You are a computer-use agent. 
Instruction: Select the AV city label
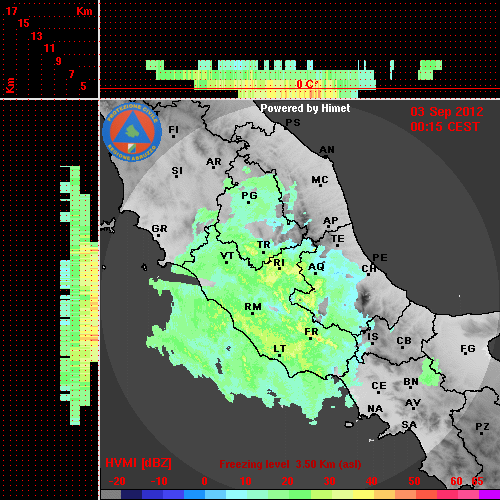pyautogui.click(x=413, y=403)
